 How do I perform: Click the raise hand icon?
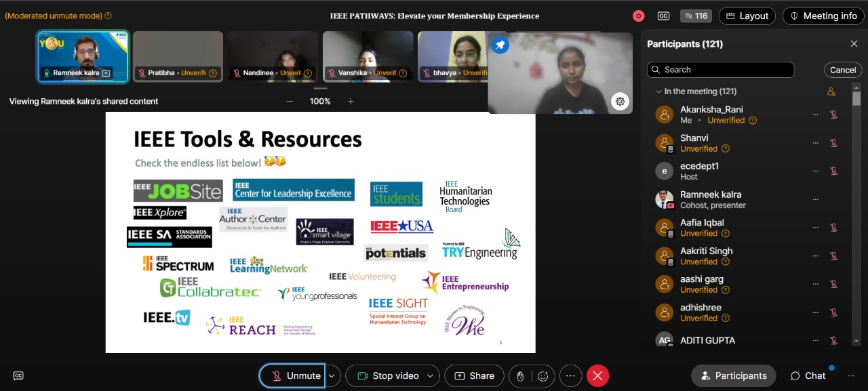[x=520, y=376]
